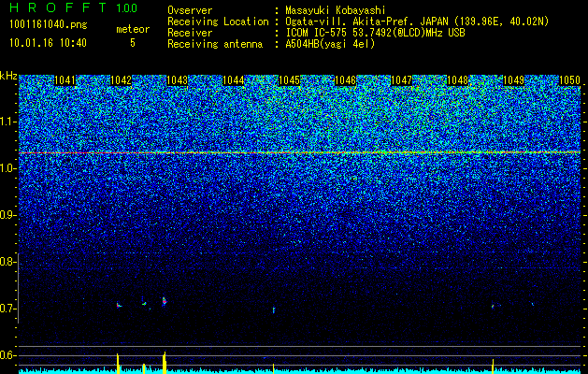
Task: Click the 'Receiving antenna' field label
Action: point(215,44)
